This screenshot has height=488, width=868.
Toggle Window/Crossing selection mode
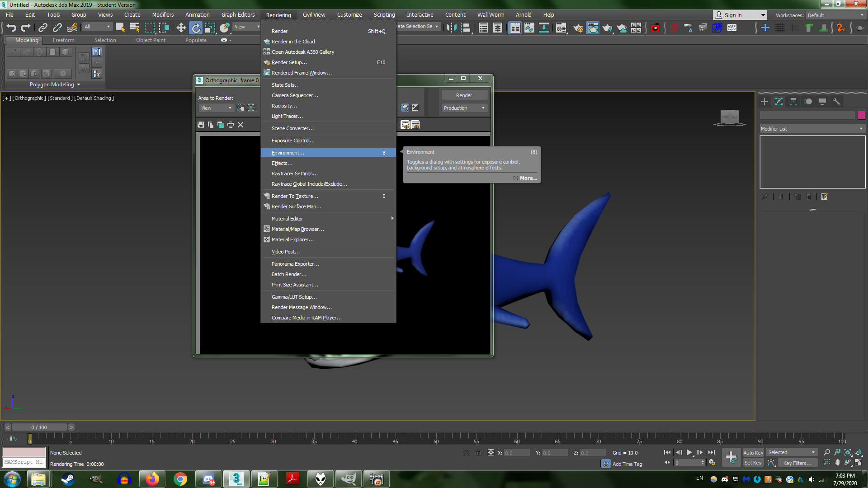click(164, 28)
